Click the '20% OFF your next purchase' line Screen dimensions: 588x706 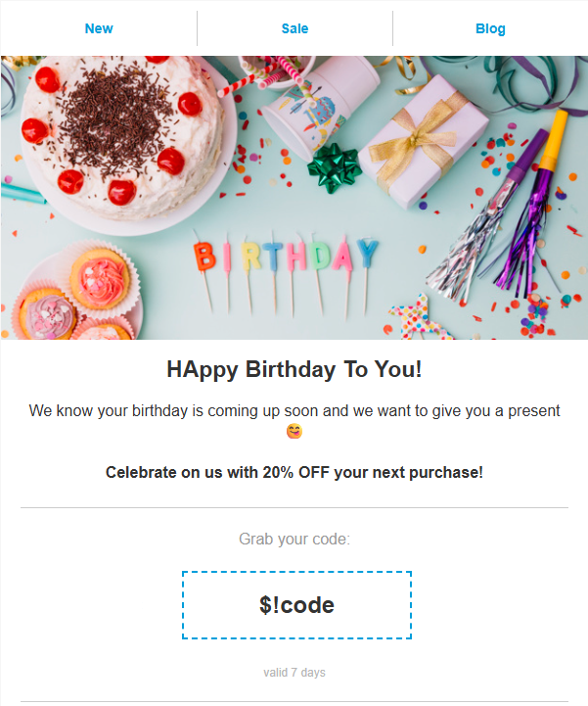point(294,472)
